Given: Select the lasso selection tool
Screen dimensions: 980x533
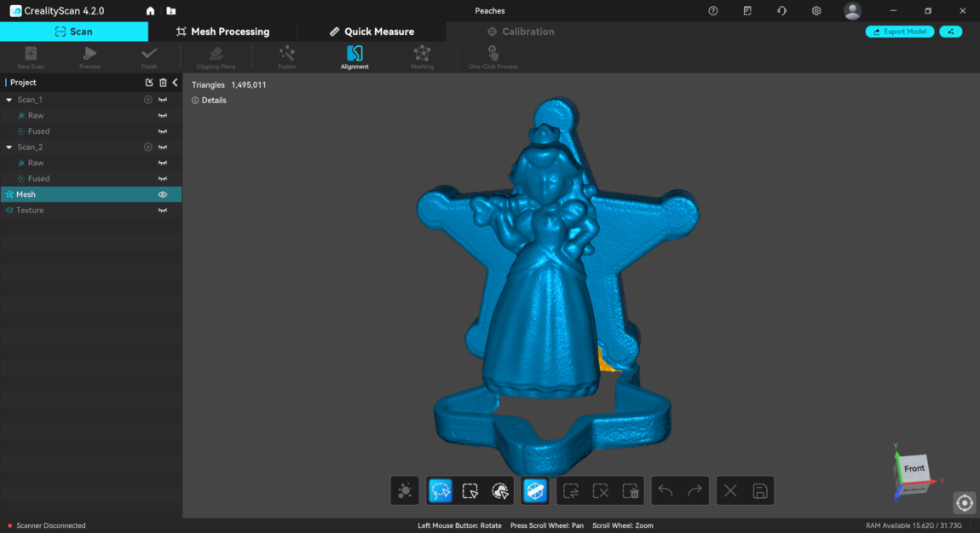Looking at the screenshot, I should click(441, 490).
